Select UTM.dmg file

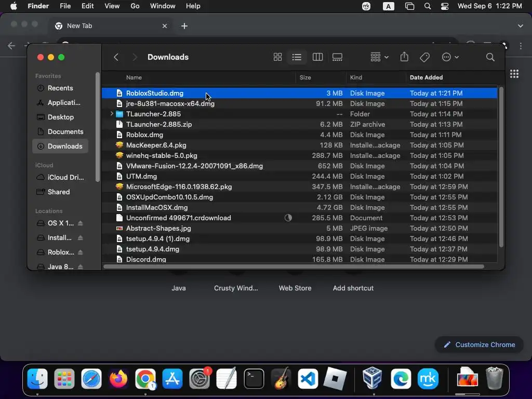[300, 177]
